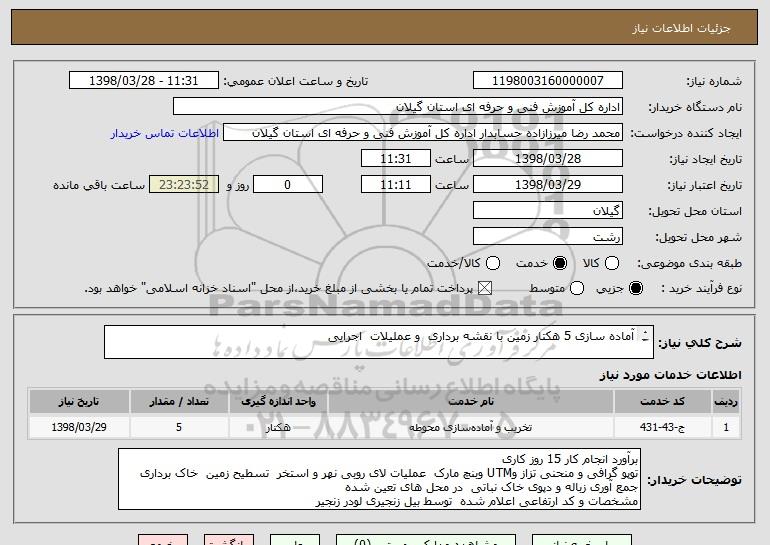This screenshot has width=770, height=545.
Task: Click the توضیحات خریدار text box
Action: tap(379, 479)
